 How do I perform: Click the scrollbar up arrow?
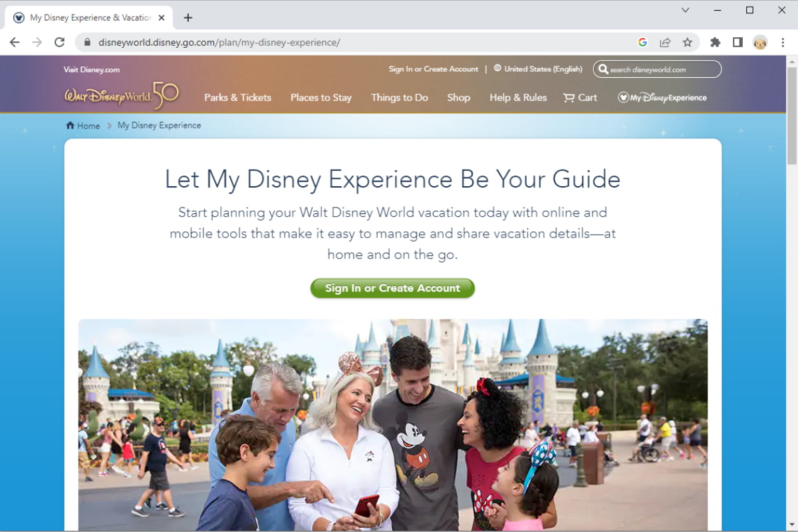[791, 61]
